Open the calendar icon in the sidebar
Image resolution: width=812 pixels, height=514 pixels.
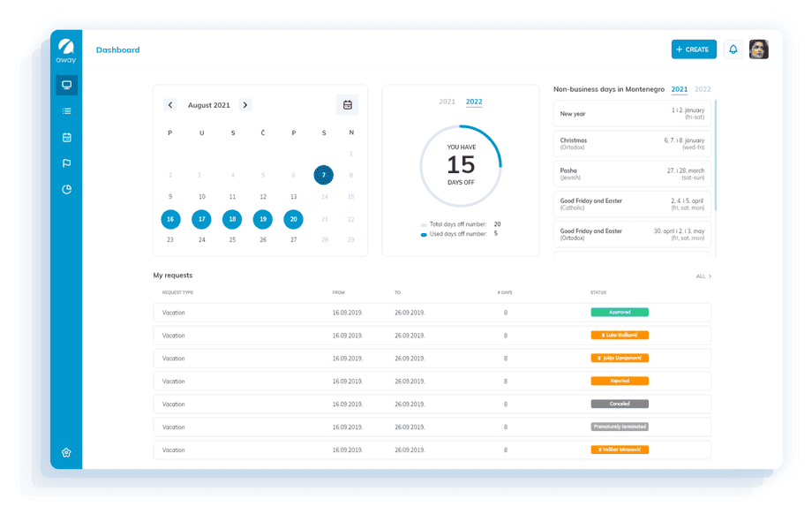(x=66, y=138)
